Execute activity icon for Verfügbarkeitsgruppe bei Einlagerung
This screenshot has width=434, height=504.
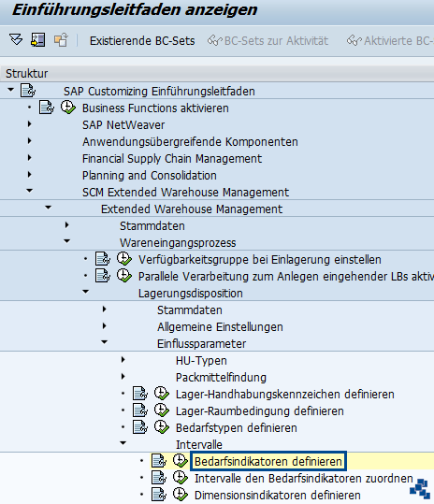[x=124, y=259]
